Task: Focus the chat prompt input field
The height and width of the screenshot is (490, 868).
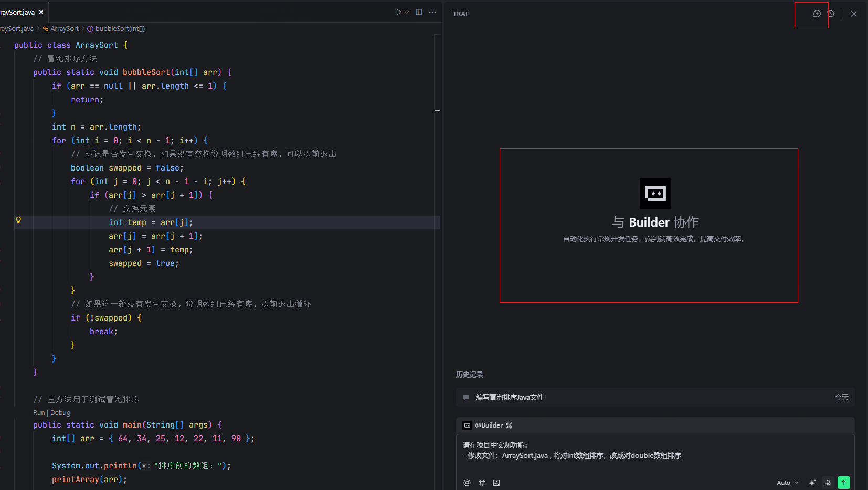Action: [x=655, y=455]
